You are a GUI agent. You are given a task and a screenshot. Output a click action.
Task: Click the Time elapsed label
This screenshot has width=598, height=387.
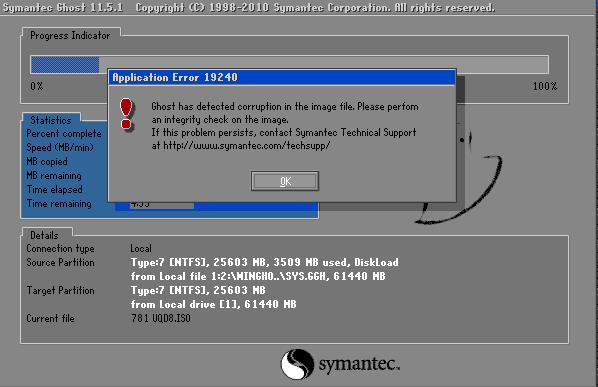click(x=54, y=189)
